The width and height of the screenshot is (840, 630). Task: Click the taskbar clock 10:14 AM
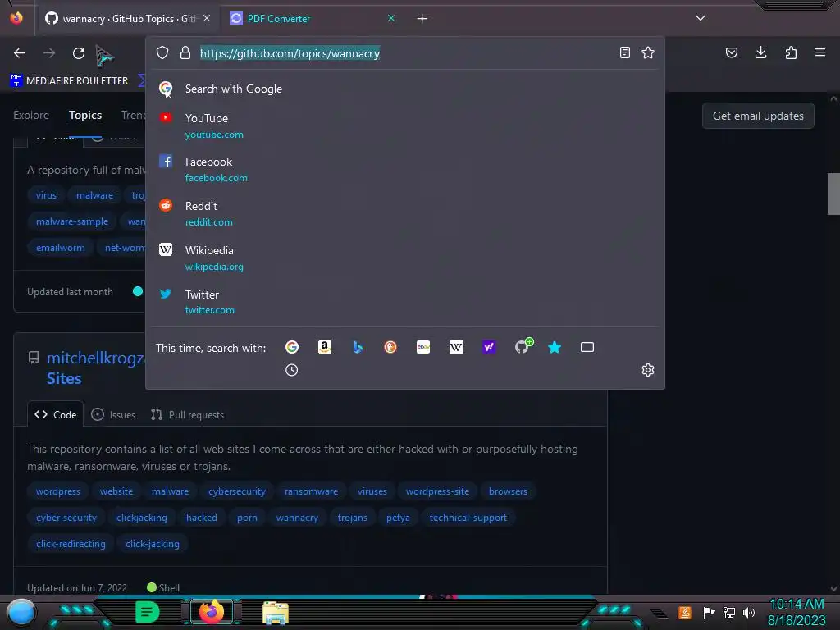pyautogui.click(x=797, y=605)
